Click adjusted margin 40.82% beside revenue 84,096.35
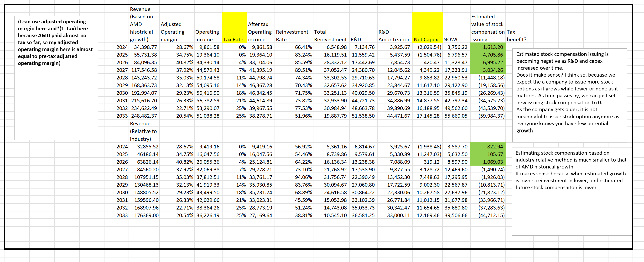 tap(177, 63)
